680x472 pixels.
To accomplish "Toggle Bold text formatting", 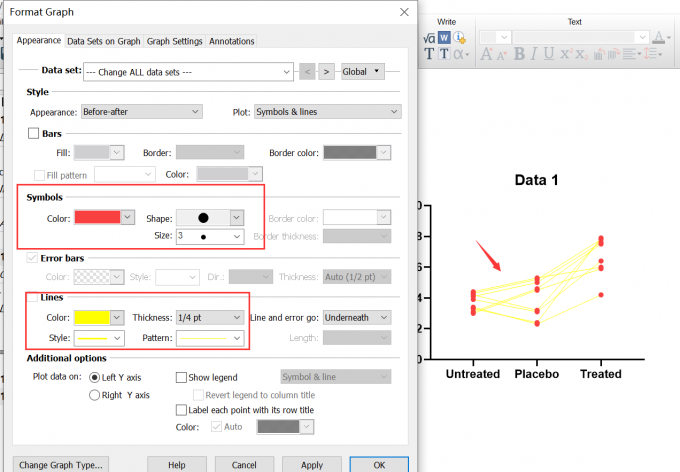I will point(519,54).
